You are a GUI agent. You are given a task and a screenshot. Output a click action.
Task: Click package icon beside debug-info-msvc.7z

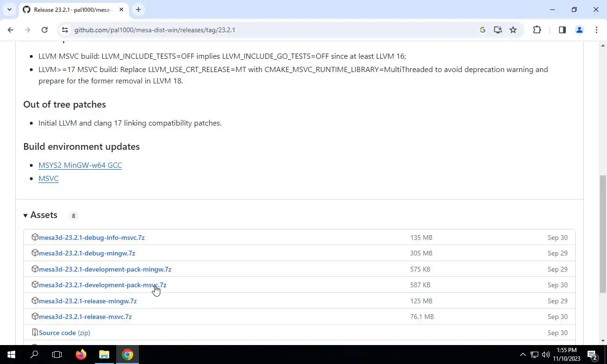point(35,237)
